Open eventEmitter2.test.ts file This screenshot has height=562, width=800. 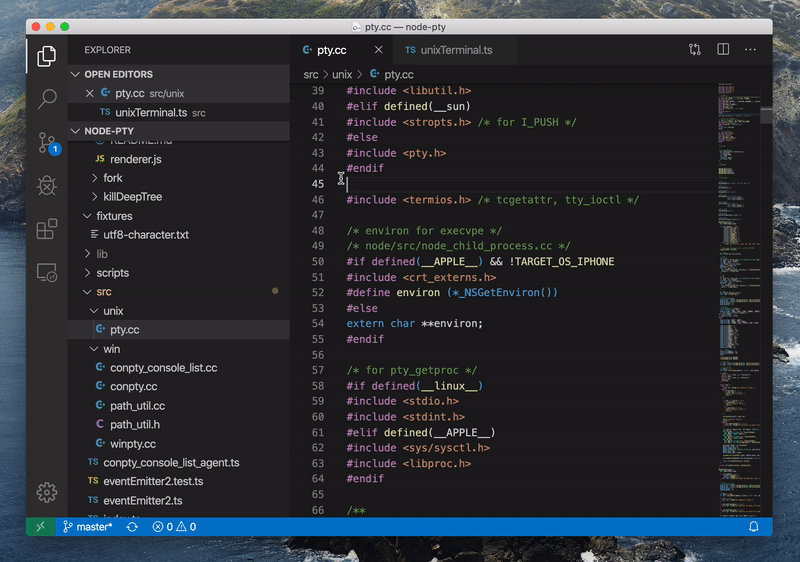pyautogui.click(x=179, y=481)
